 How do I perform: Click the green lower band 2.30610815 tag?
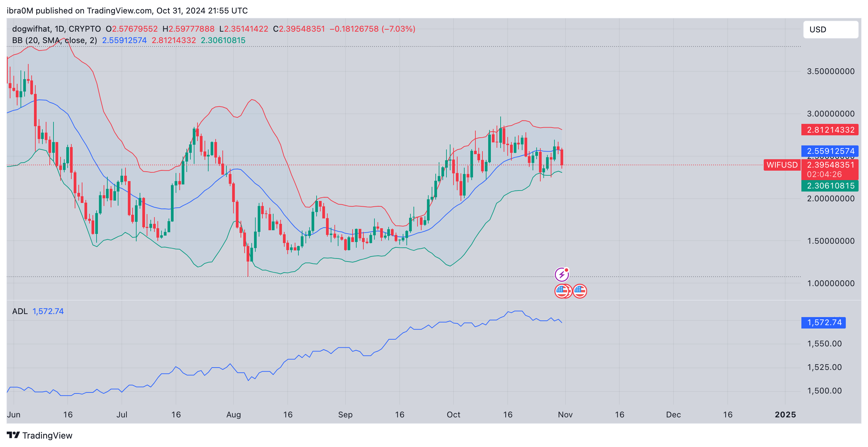click(830, 186)
